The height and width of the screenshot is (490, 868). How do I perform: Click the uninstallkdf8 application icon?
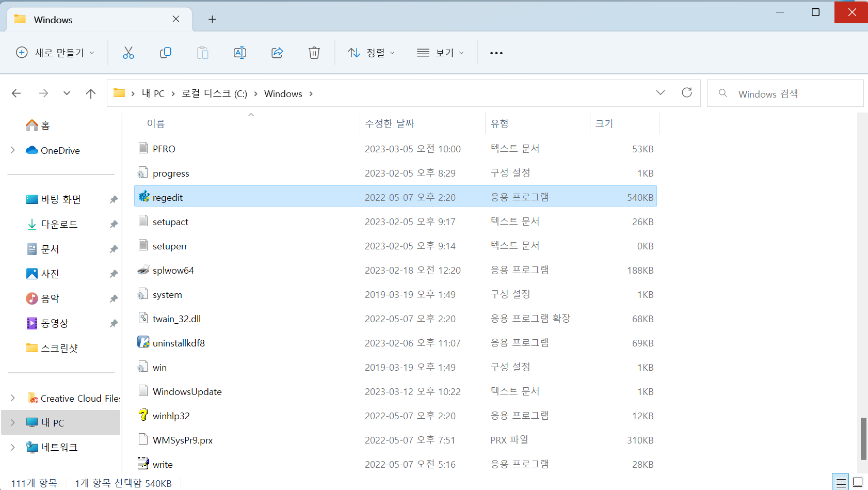click(143, 342)
